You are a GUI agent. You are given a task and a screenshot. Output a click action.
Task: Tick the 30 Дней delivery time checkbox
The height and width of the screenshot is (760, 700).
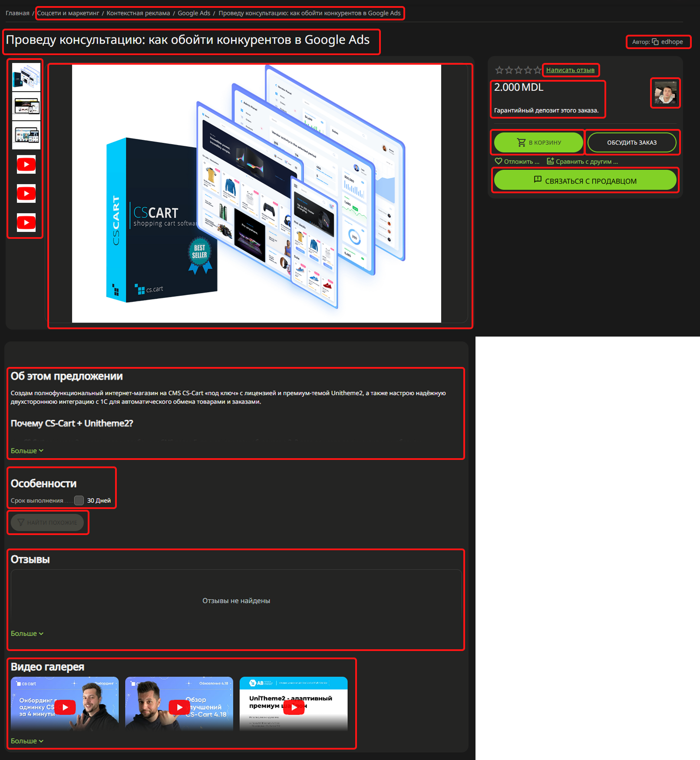(79, 500)
